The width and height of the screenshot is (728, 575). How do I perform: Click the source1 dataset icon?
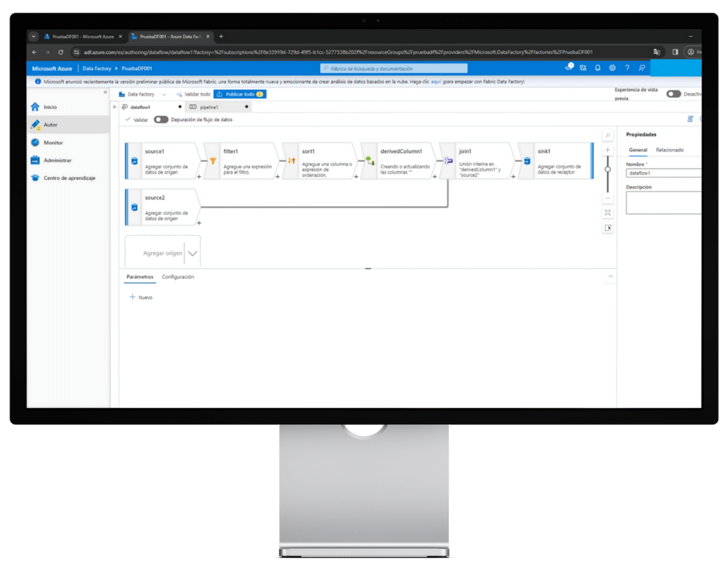coord(134,160)
